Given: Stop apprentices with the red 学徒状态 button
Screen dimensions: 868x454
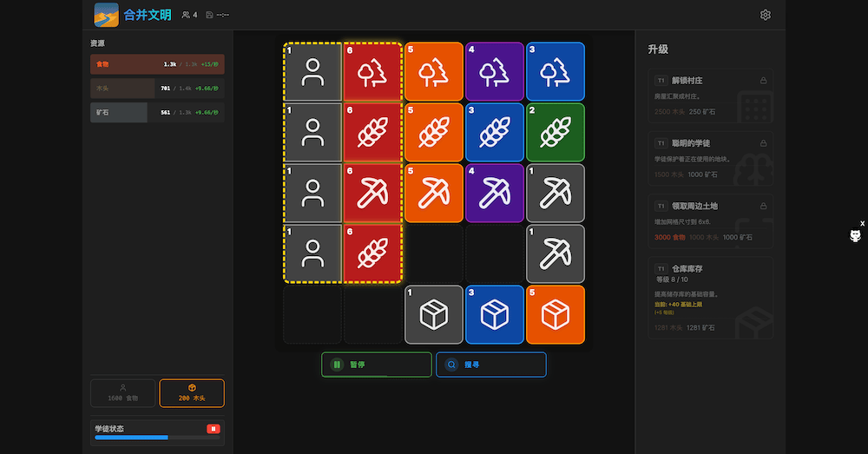Looking at the screenshot, I should click(x=213, y=429).
